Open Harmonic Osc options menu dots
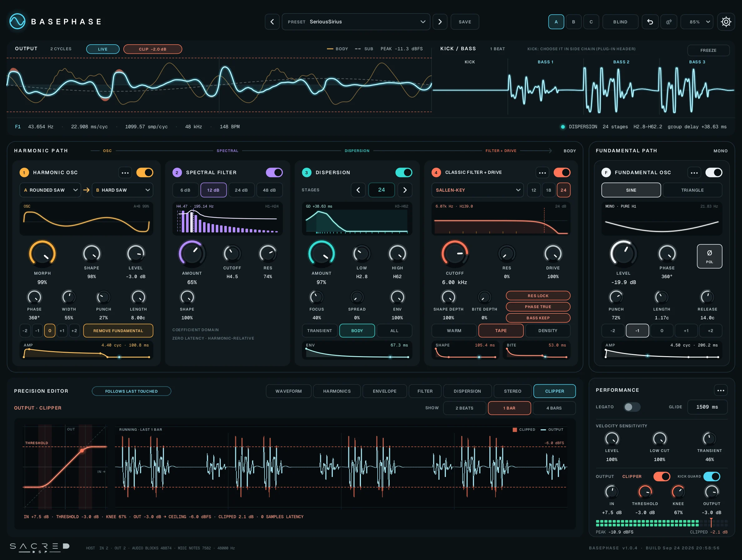The width and height of the screenshot is (742, 560). [125, 173]
